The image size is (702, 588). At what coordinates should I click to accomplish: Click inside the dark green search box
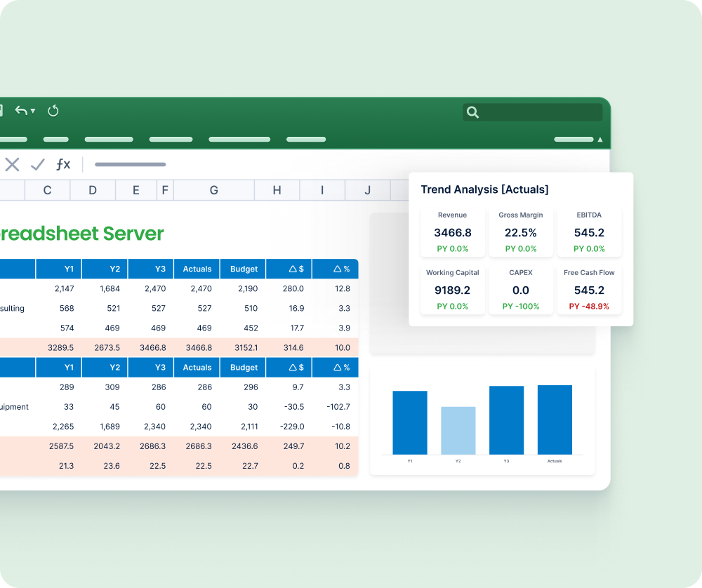pos(532,112)
